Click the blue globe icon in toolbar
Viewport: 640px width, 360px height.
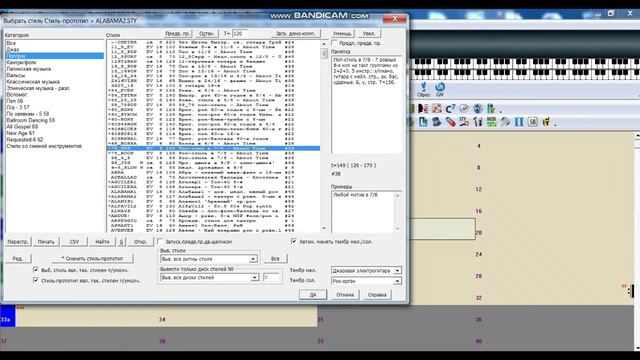(478, 109)
